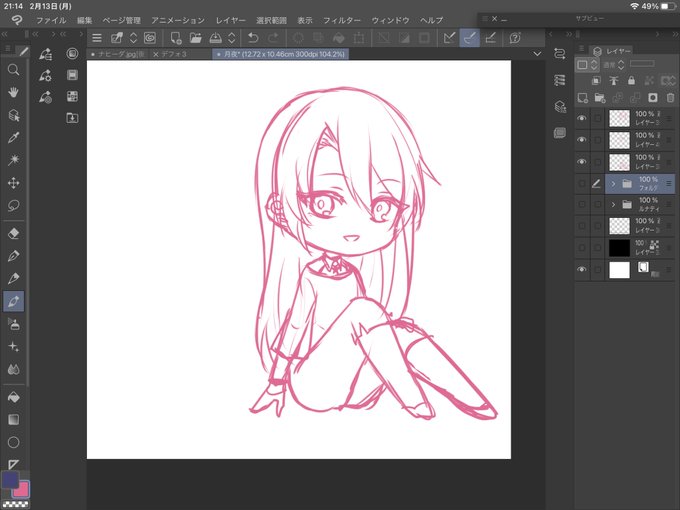Image resolution: width=680 pixels, height=510 pixels.
Task: Open the アニメーション menu
Action: [x=178, y=20]
